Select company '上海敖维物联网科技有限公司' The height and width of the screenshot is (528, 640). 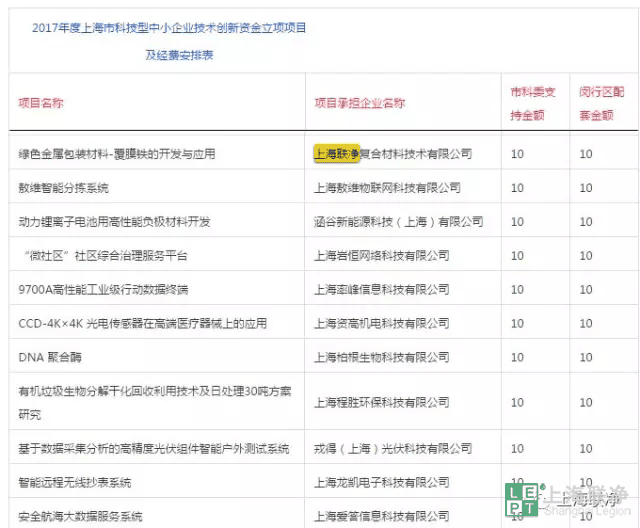click(387, 188)
